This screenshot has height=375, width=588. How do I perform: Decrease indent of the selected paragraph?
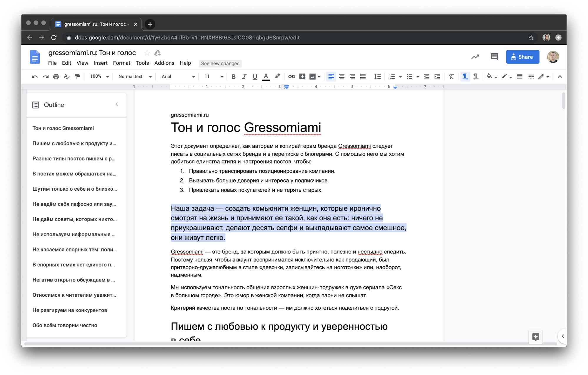(x=427, y=77)
